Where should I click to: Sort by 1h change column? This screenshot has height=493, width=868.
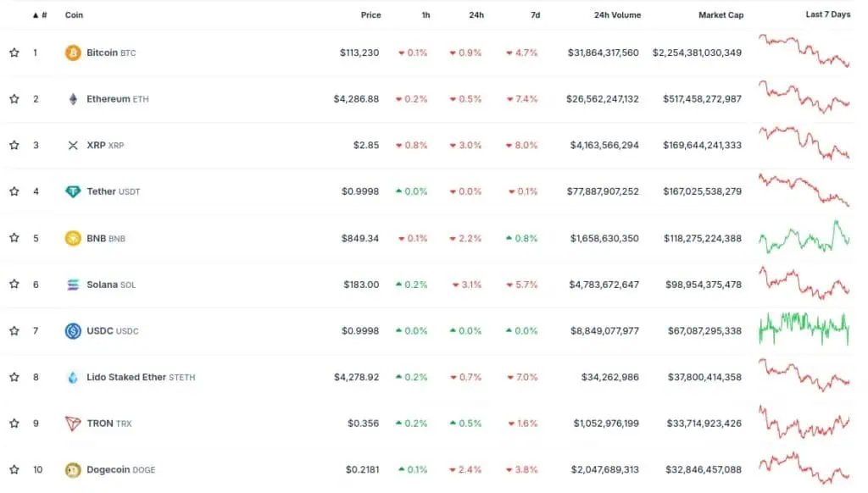[426, 15]
